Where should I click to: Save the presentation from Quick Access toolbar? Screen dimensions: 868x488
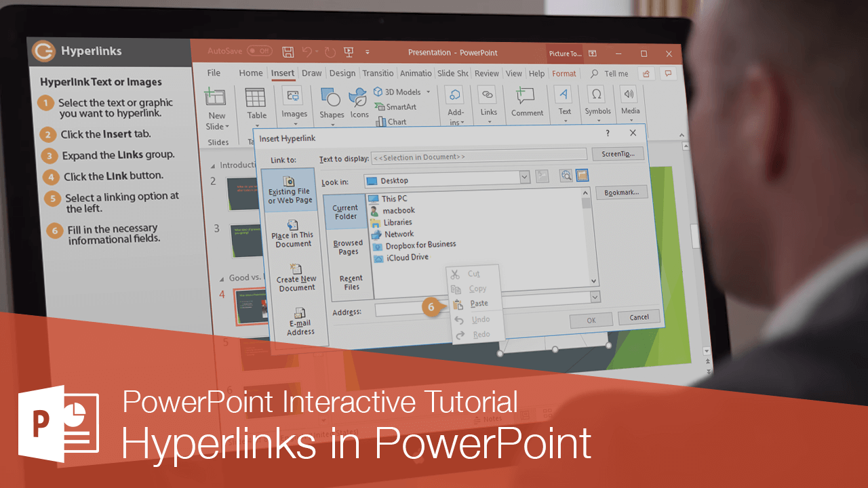288,52
